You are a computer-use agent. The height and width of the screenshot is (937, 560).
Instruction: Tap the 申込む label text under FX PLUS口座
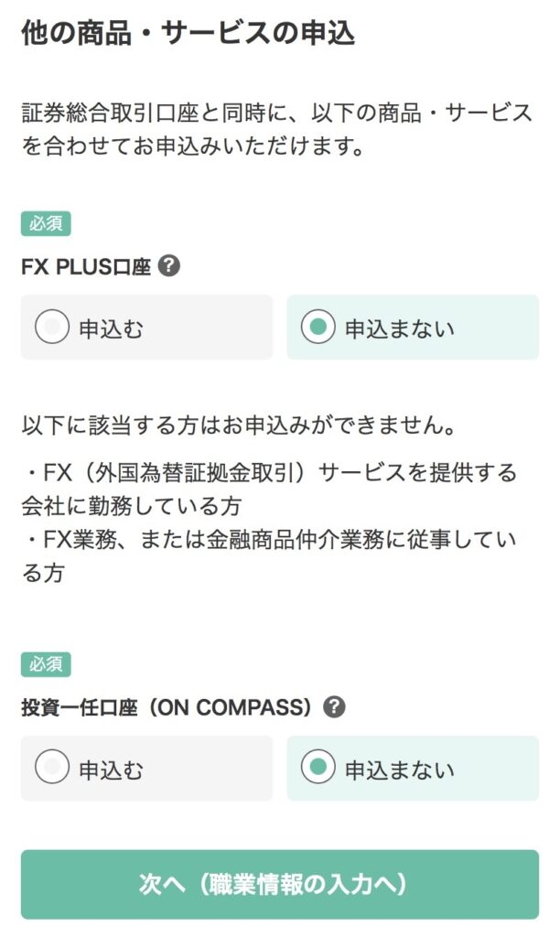[x=111, y=328]
